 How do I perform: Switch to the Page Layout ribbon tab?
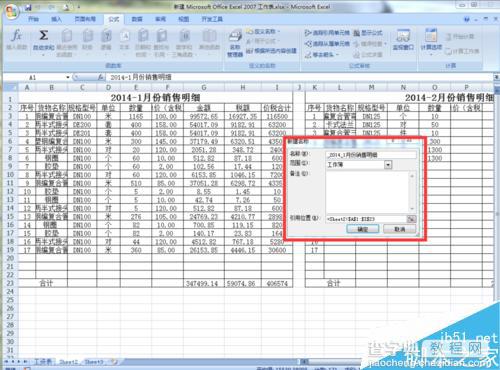[x=85, y=19]
